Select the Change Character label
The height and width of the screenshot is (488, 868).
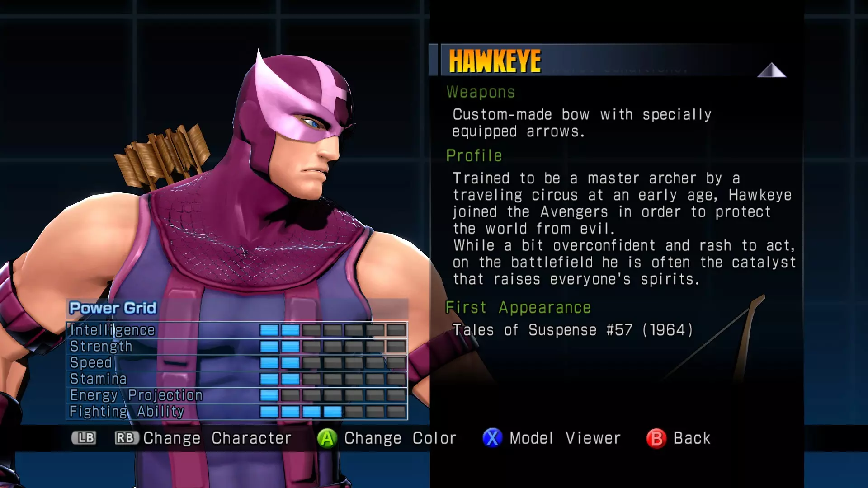(217, 438)
